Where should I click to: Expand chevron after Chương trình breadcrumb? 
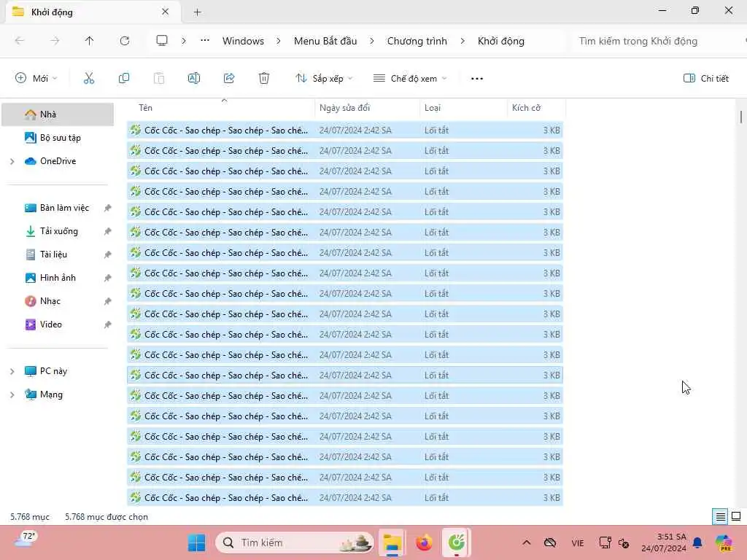pos(462,41)
